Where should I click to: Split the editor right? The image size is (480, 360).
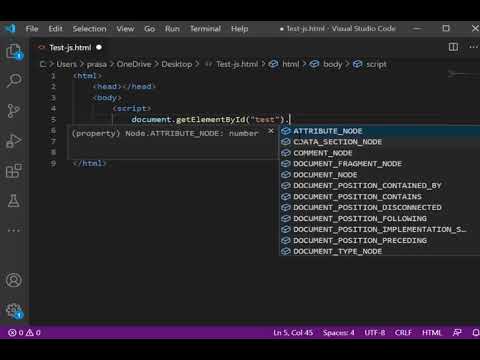point(453,47)
